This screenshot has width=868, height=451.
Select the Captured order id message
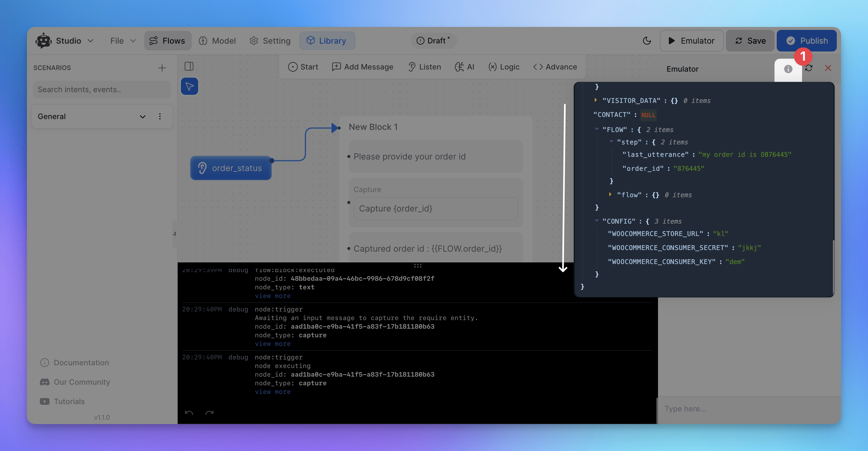[436, 249]
